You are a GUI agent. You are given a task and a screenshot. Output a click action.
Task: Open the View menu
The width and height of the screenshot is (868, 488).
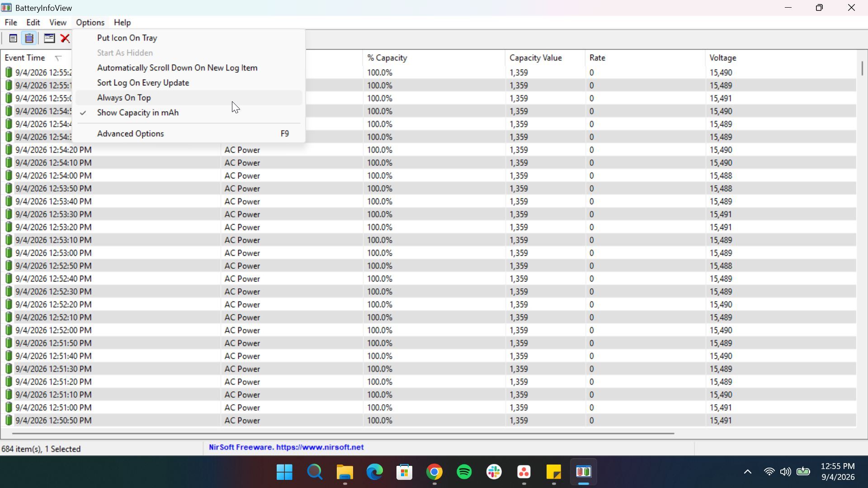pyautogui.click(x=58, y=23)
